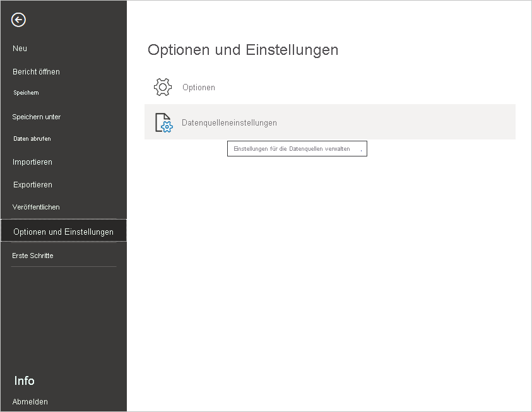This screenshot has width=532, height=412.
Task: Open Erste Schritte from the sidebar
Action: click(x=33, y=255)
